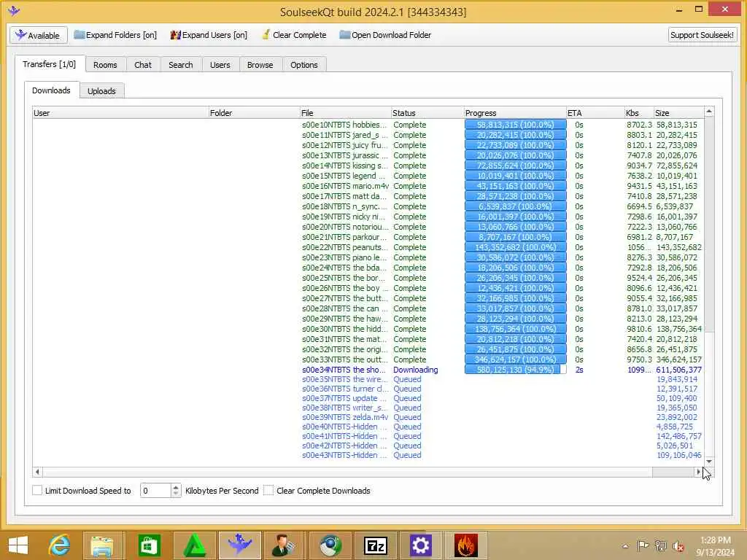
Task: Click horizontal scrollbar left arrow
Action: coord(37,472)
